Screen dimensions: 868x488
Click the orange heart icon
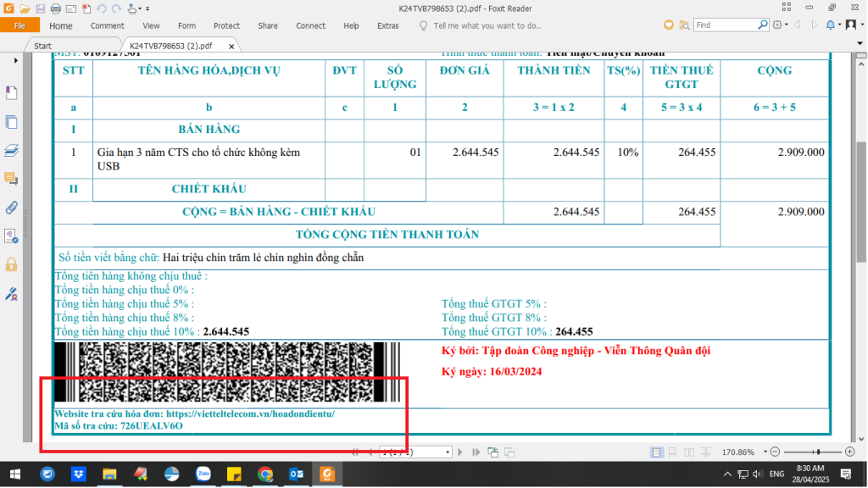pos(669,25)
